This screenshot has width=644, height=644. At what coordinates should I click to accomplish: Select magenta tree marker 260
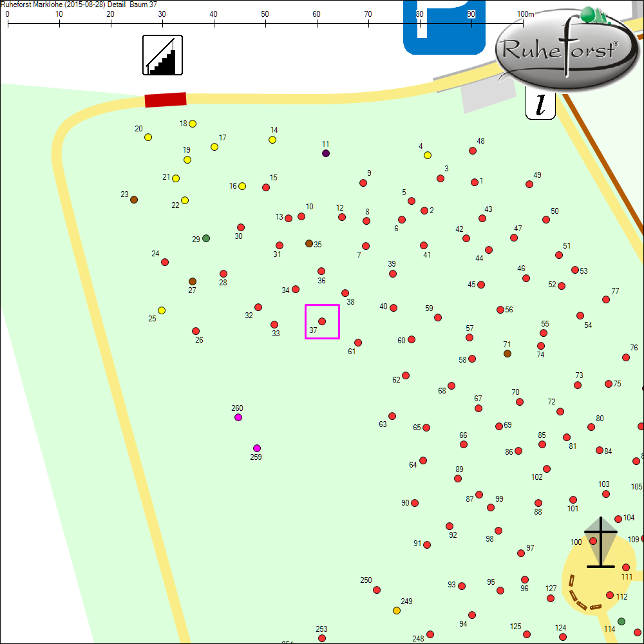pyautogui.click(x=238, y=417)
